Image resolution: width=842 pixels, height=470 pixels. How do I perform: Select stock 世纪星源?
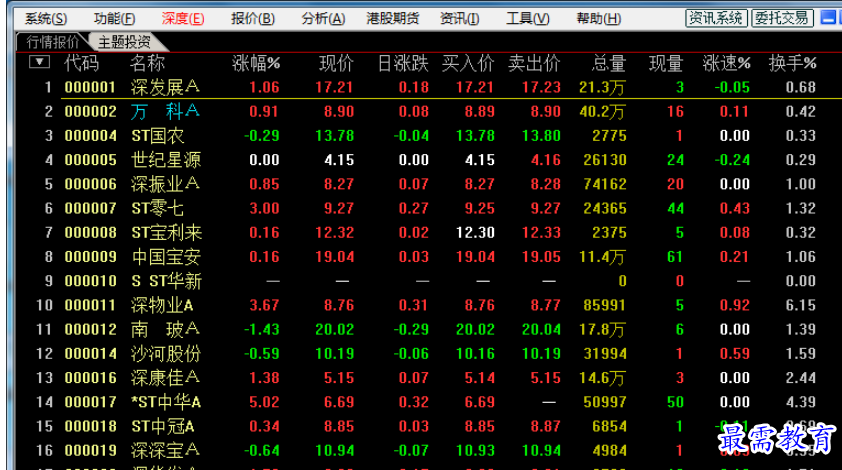coord(166,160)
